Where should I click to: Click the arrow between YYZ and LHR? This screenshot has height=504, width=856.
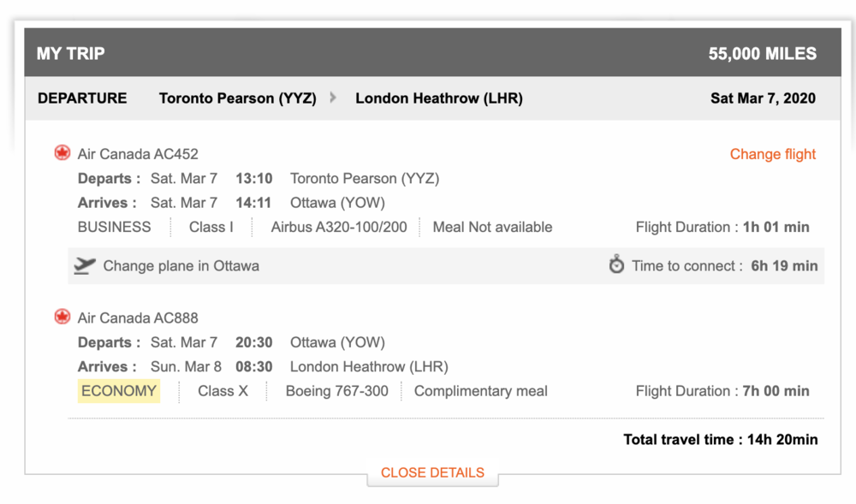coord(333,98)
